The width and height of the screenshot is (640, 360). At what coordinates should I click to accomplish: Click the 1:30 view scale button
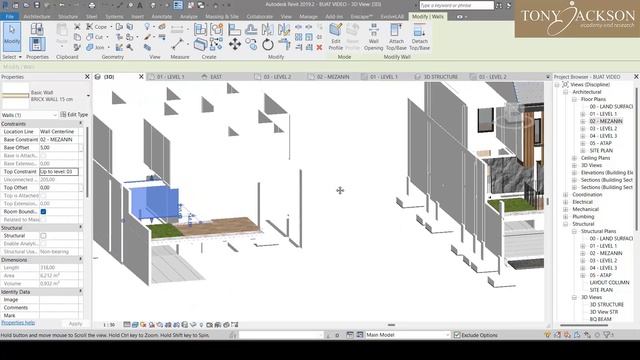[x=109, y=325]
